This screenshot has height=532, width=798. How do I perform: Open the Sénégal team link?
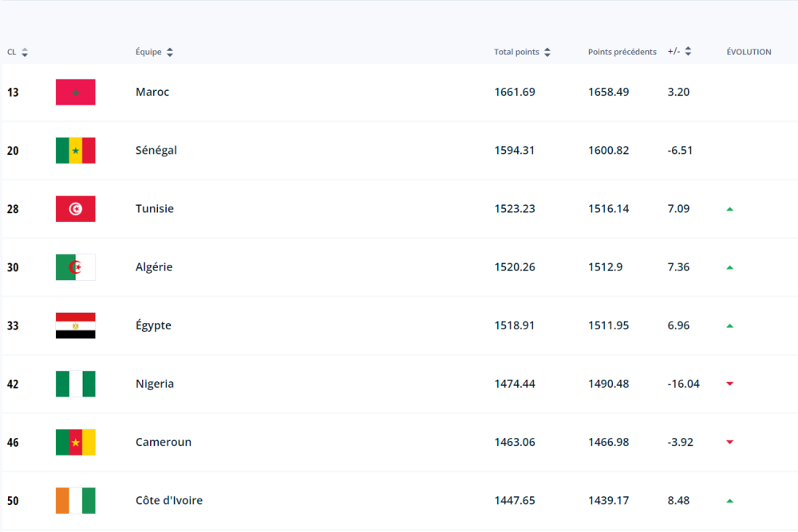(156, 150)
